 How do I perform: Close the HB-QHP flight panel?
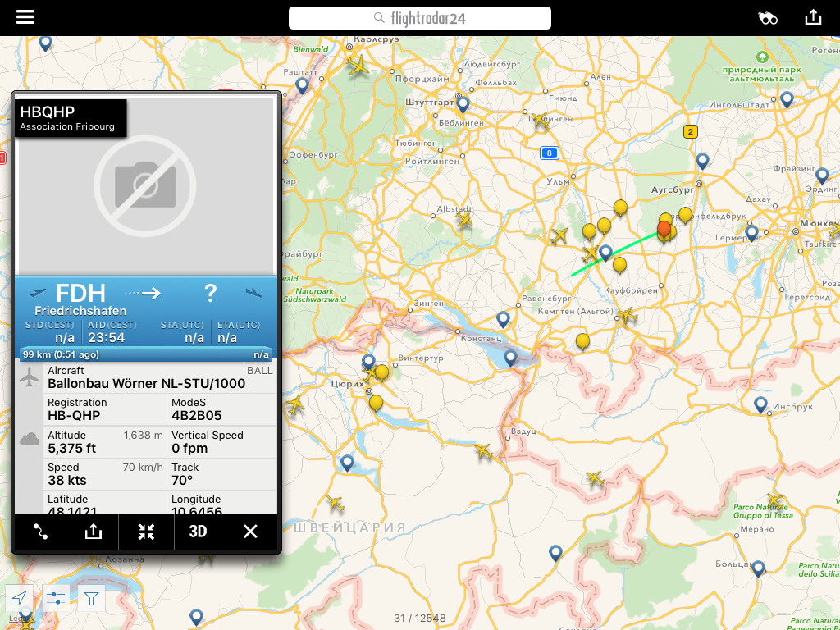pos(250,532)
